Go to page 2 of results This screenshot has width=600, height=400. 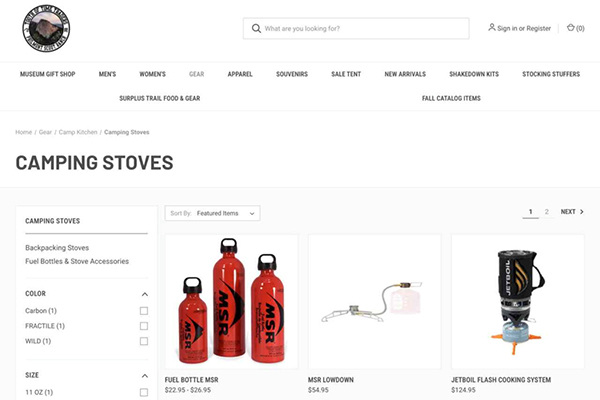click(546, 212)
